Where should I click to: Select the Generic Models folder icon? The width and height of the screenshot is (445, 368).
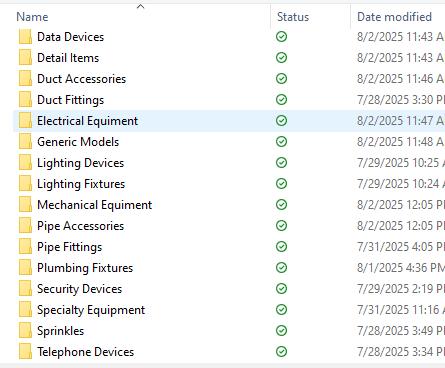(x=25, y=142)
